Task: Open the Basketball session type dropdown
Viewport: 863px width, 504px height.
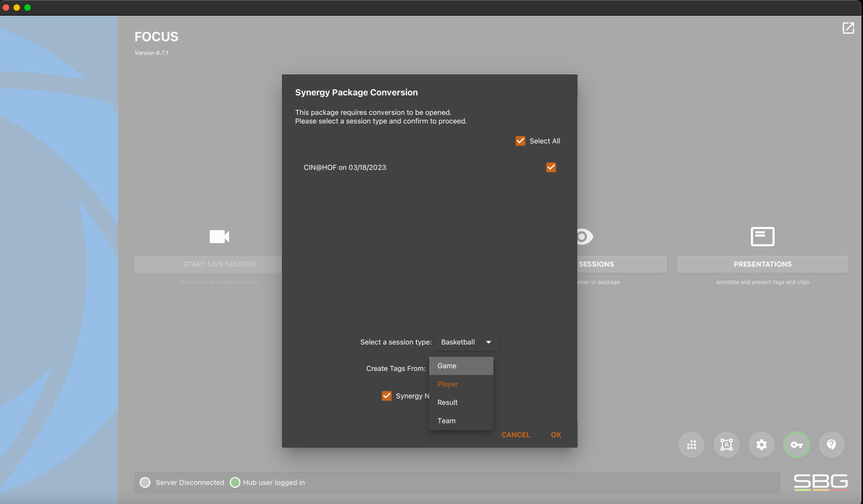Action: [x=466, y=342]
